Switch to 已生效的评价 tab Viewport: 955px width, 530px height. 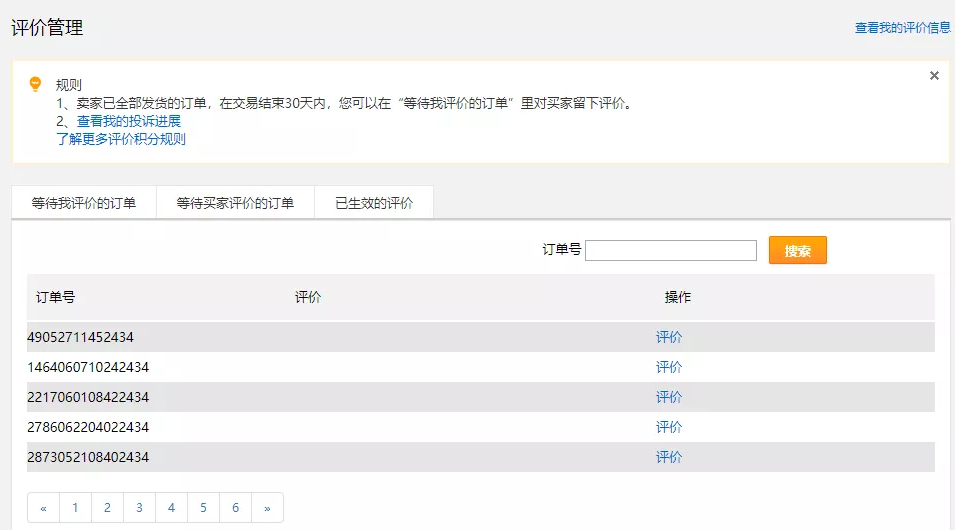pos(374,203)
